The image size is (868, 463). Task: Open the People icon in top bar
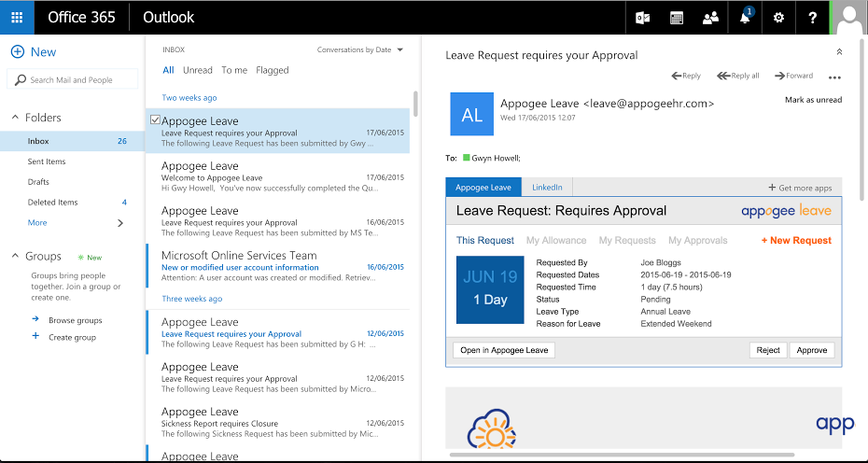(711, 18)
